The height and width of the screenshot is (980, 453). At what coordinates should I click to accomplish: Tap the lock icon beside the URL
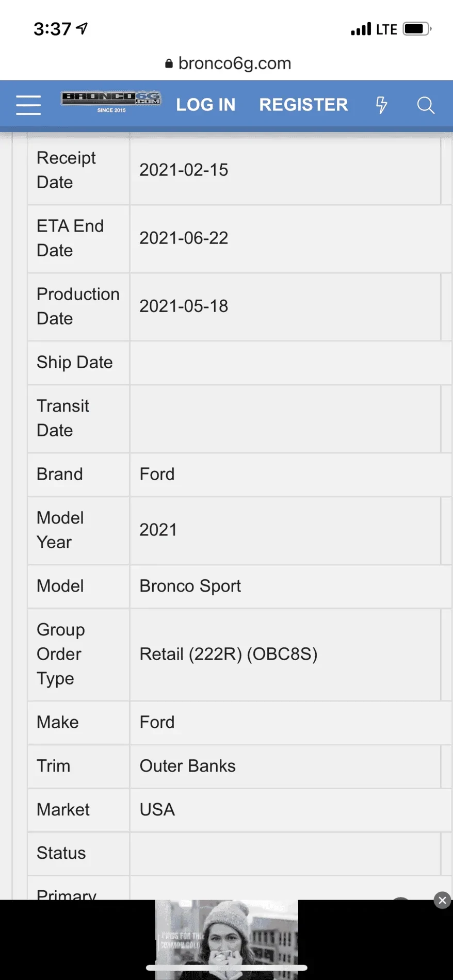point(169,63)
